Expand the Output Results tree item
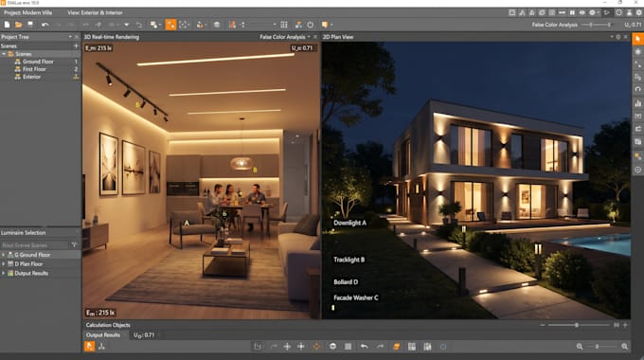644x360 pixels. coord(3,273)
